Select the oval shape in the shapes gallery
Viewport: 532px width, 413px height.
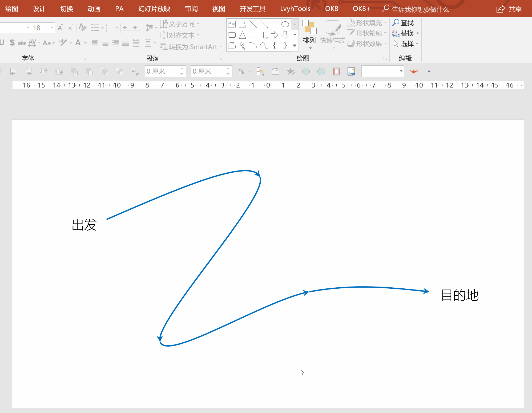point(285,24)
